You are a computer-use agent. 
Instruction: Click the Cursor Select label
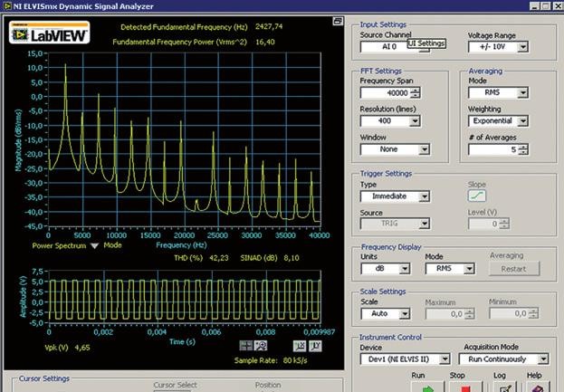pos(175,385)
